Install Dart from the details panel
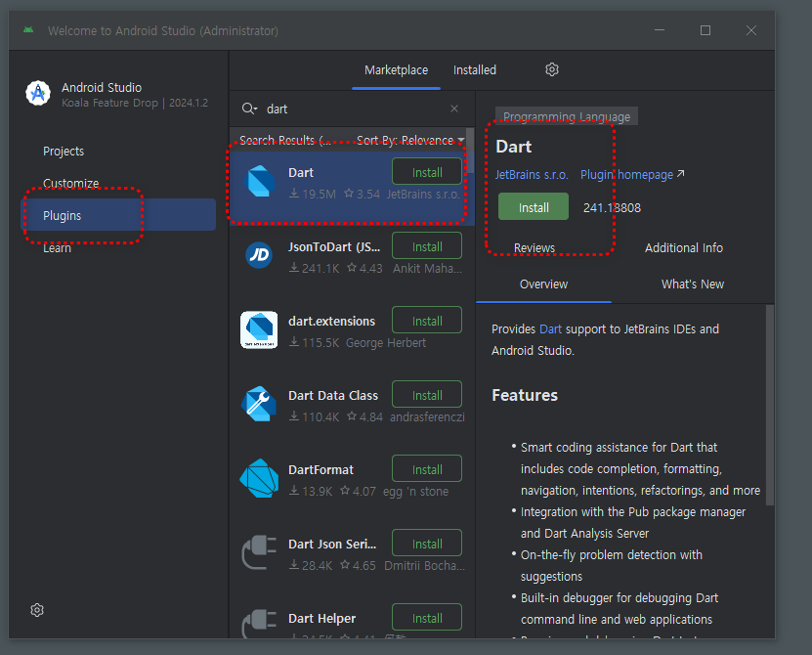812x655 pixels. coord(534,207)
